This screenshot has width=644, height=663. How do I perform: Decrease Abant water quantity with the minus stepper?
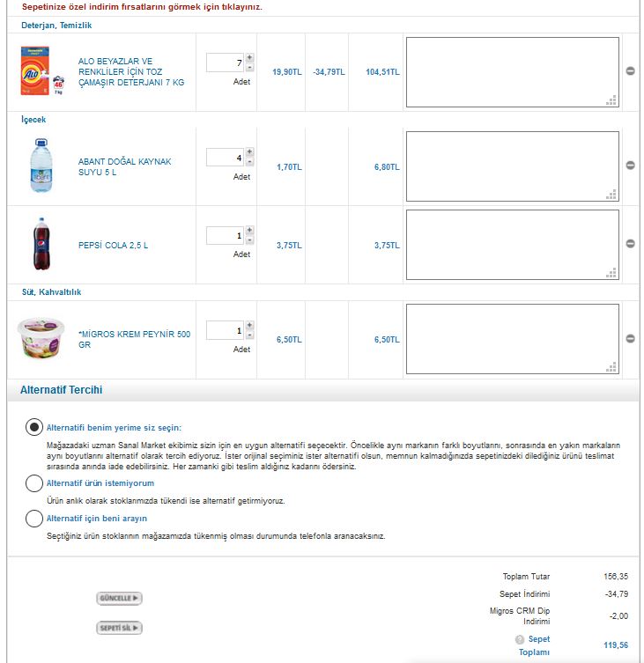click(x=249, y=162)
